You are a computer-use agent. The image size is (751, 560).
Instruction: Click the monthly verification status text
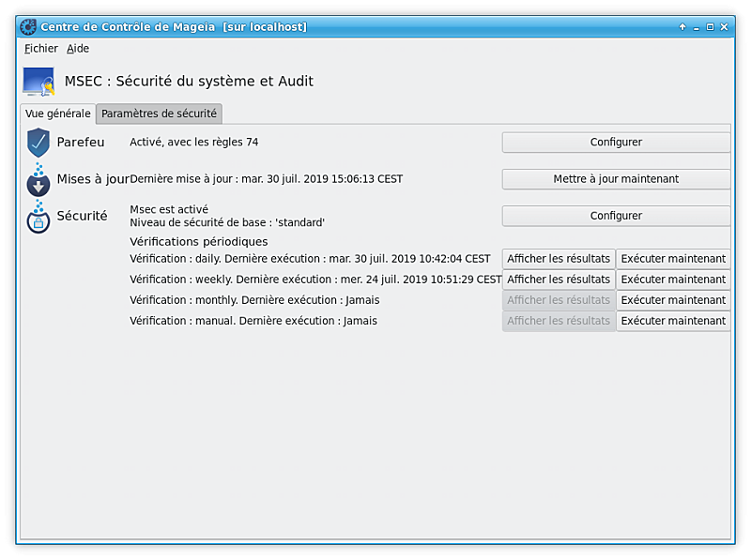click(x=254, y=300)
